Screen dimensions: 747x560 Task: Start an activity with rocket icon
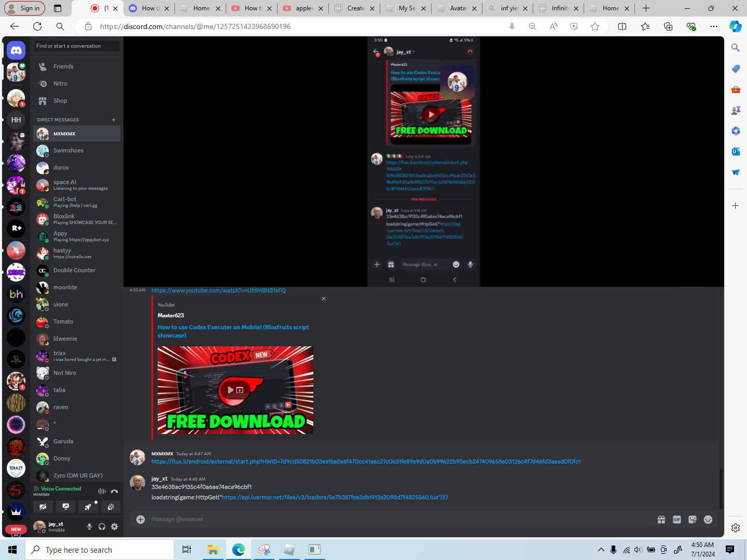pyautogui.click(x=88, y=507)
